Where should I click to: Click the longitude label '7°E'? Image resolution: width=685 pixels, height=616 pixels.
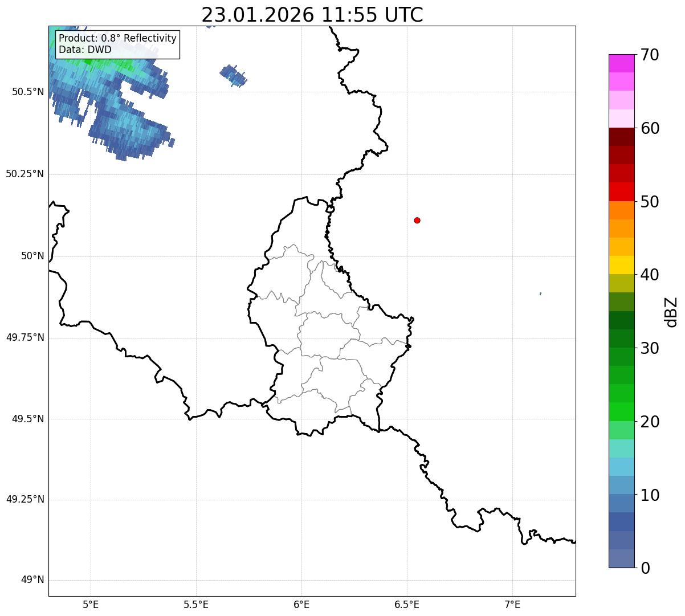click(x=512, y=604)
